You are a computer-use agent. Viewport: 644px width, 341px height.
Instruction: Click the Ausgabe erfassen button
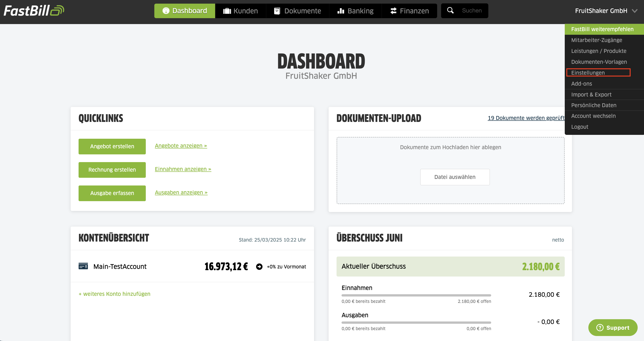[112, 193]
